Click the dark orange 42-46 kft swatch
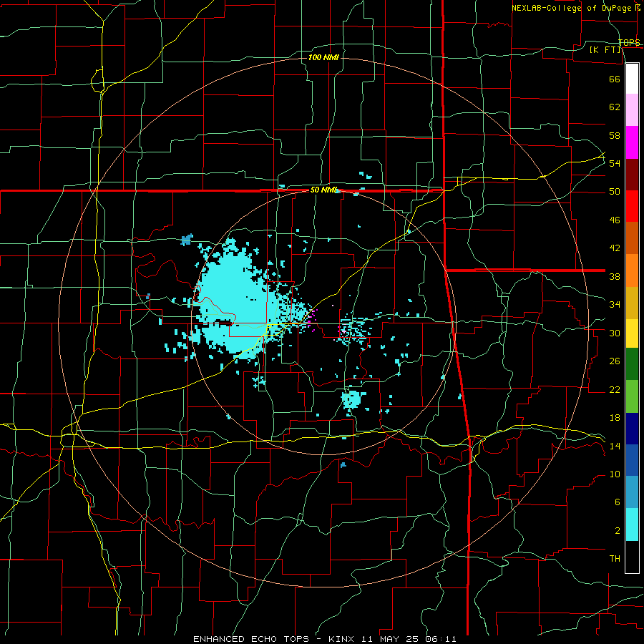Image resolution: width=644 pixels, height=644 pixels. (632, 238)
